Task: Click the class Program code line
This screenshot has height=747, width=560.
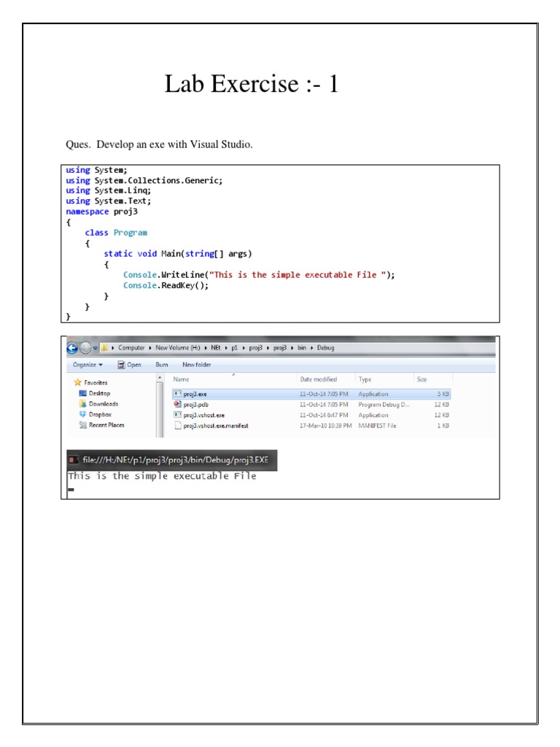Action: [116, 233]
